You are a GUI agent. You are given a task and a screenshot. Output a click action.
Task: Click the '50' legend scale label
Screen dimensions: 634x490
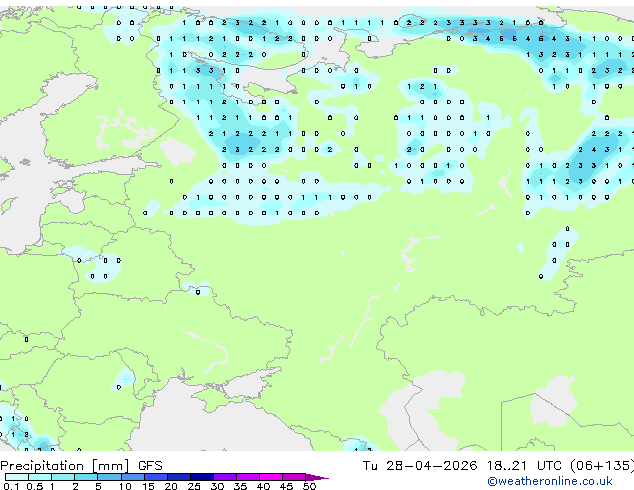pyautogui.click(x=309, y=486)
